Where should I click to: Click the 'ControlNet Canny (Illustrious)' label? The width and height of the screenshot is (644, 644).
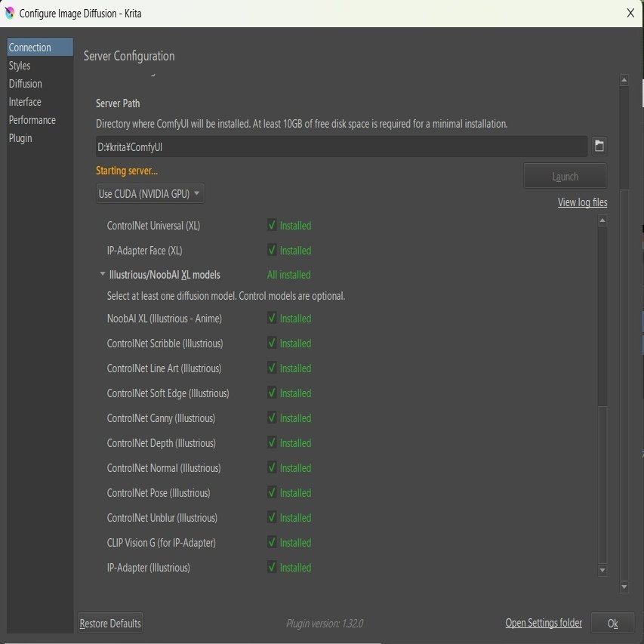(x=161, y=418)
